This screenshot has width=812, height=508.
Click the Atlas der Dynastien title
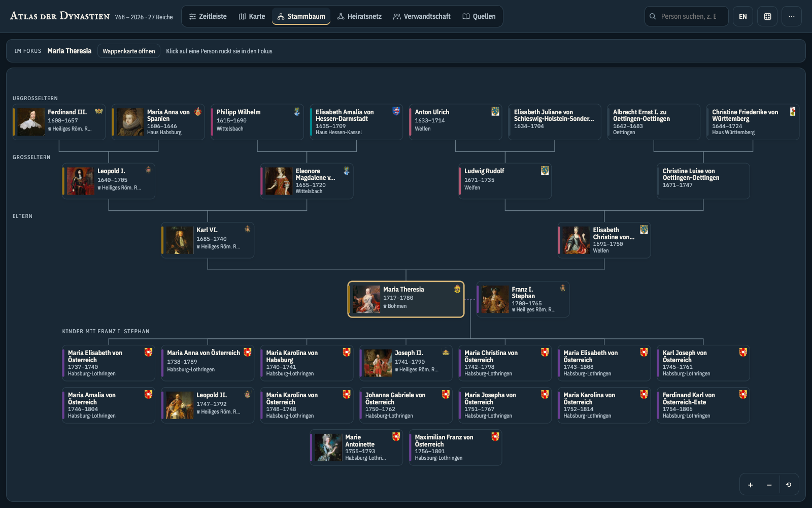(60, 16)
